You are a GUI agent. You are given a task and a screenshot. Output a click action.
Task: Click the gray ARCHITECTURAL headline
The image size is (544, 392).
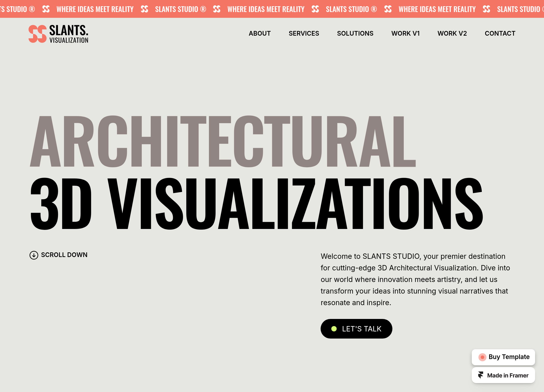223,141
